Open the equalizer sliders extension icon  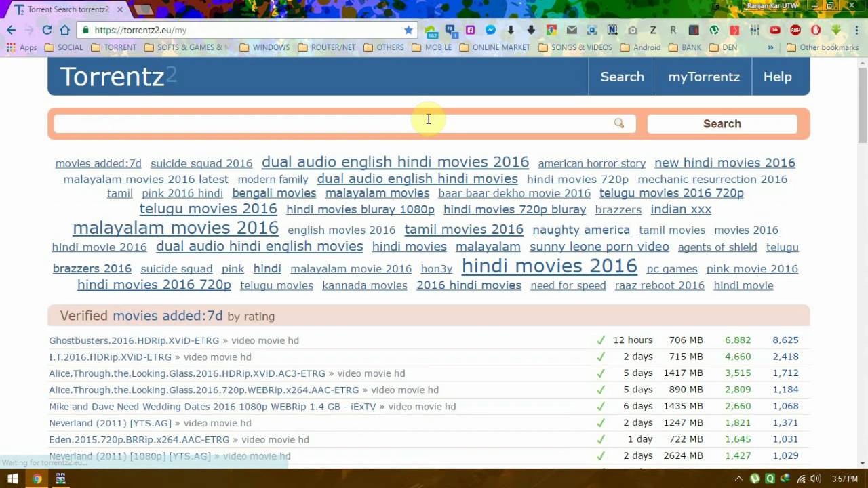coord(755,30)
